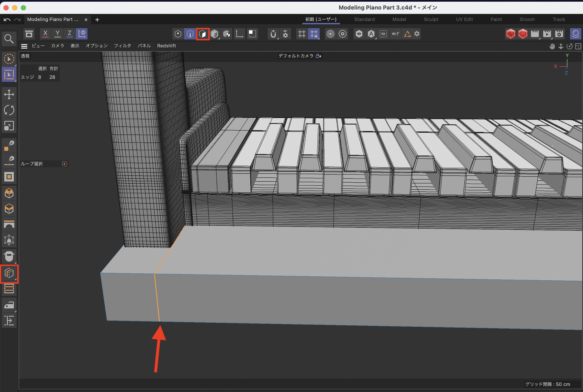Viewport: 583px width, 392px height.
Task: Open viewport hamburger menu
Action: point(24,46)
